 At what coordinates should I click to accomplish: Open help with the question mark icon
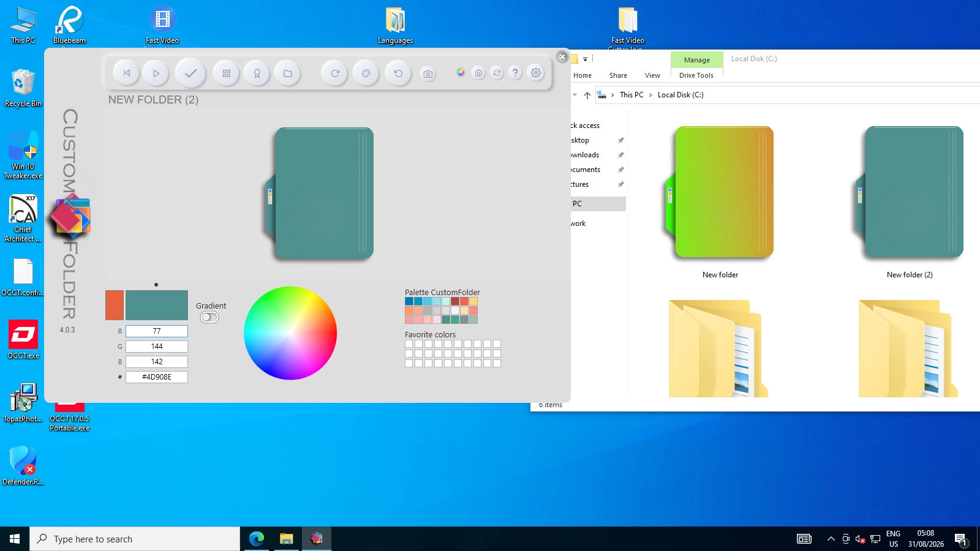click(515, 73)
